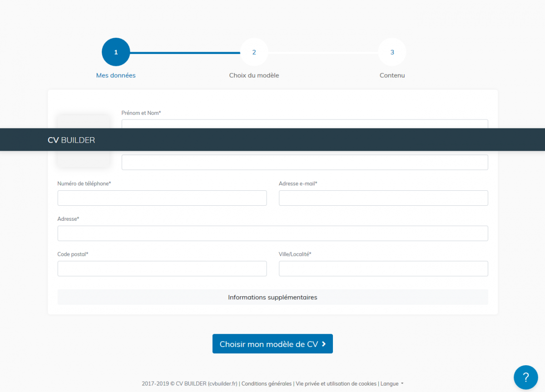Expand the Informations supplémentaires section
The width and height of the screenshot is (545, 392).
272,298
